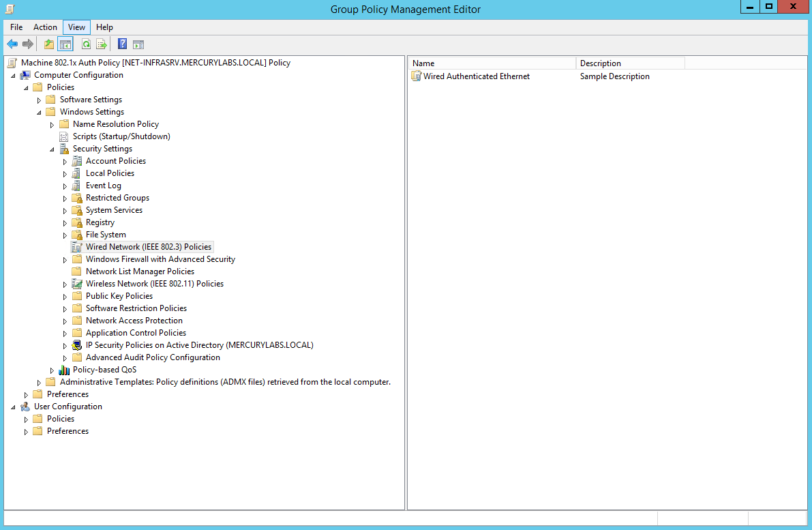The image size is (812, 530).
Task: Open the View menu
Action: click(x=76, y=27)
